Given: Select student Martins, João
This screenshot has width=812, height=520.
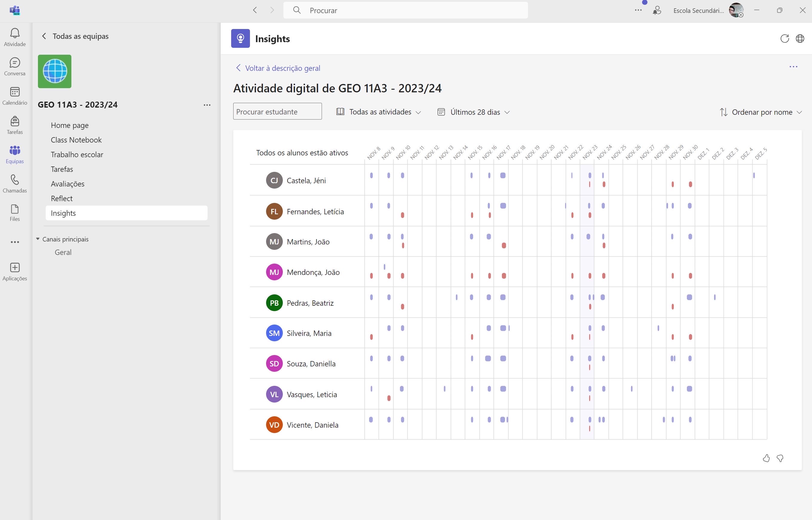Looking at the screenshot, I should pyautogui.click(x=308, y=242).
